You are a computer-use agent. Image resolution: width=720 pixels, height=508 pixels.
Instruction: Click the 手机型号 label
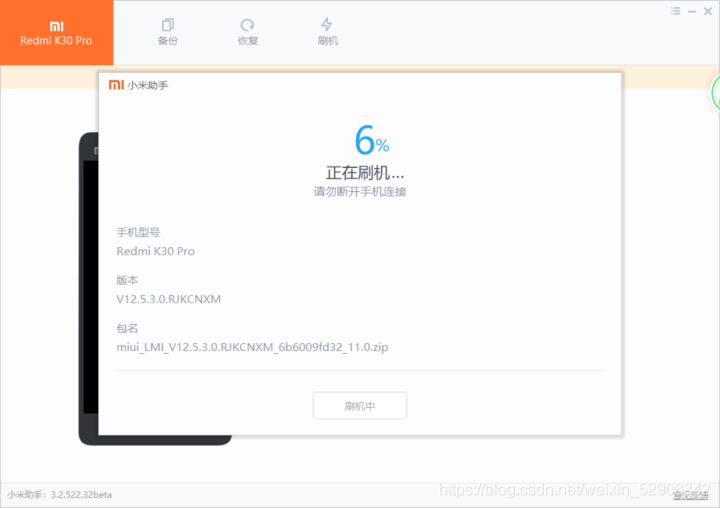tap(138, 232)
